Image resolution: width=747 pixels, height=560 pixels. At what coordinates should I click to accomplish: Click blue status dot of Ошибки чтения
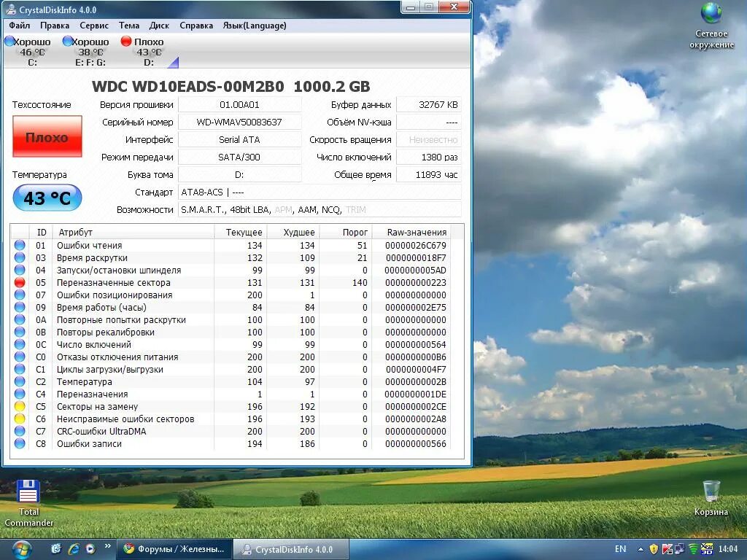[x=20, y=245]
